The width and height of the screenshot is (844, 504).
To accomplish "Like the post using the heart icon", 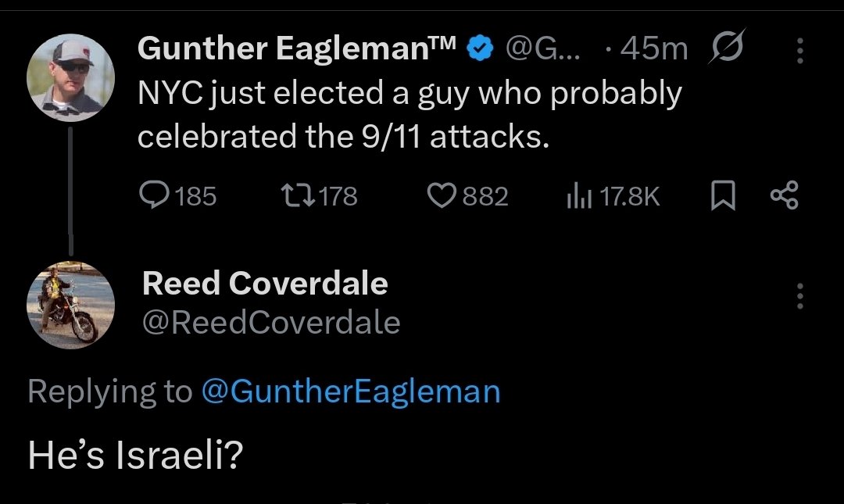I will [442, 195].
